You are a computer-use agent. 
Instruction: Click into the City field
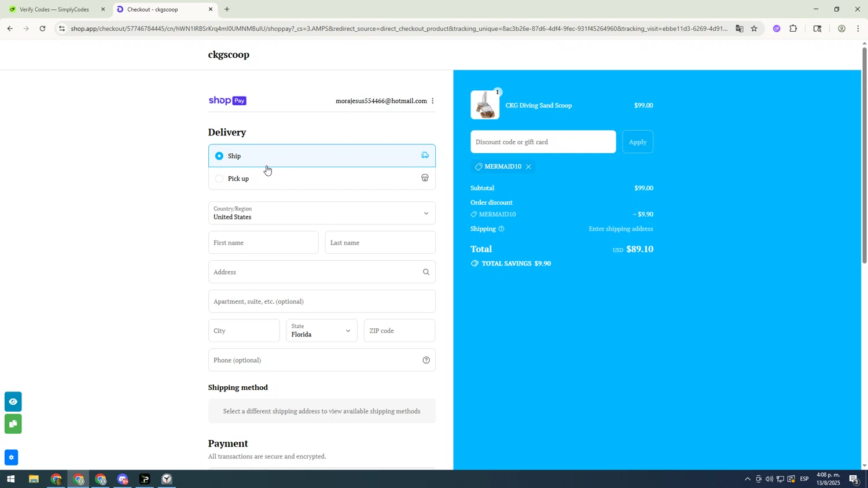coord(244,331)
